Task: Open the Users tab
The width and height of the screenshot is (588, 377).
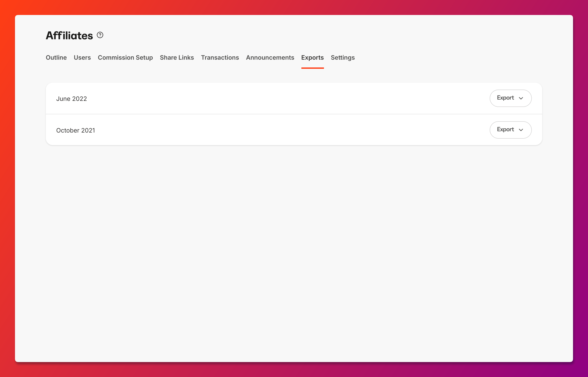Action: coord(82,57)
